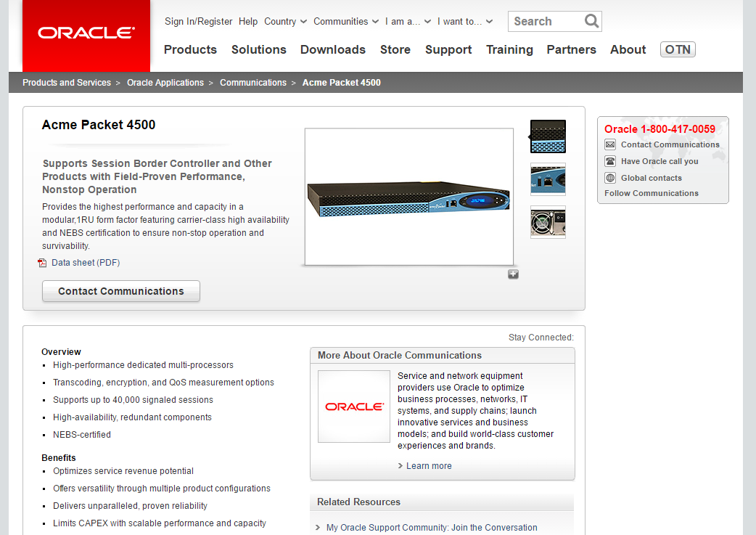Click the main Acme Packet 4500 product image
Viewport: 756px width, 535px height.
click(x=409, y=197)
